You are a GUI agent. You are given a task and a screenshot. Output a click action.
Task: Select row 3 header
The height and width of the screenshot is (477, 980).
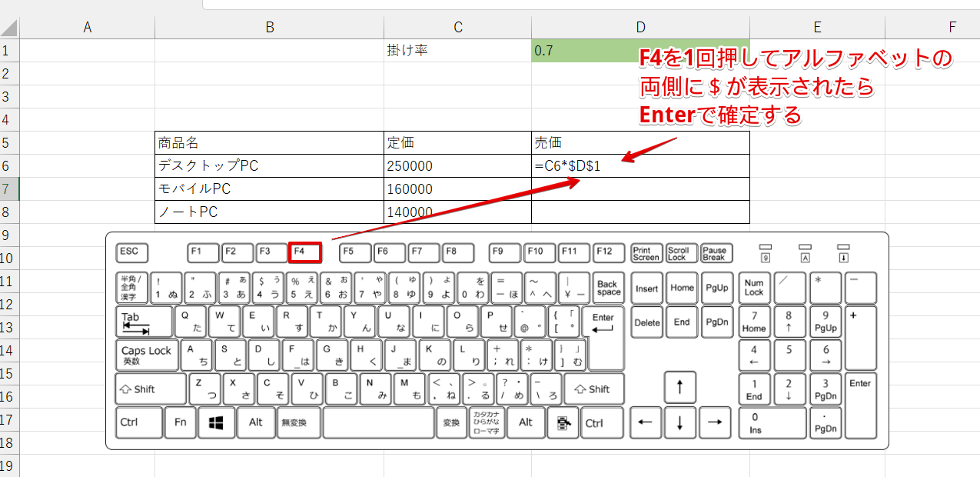coord(9,97)
